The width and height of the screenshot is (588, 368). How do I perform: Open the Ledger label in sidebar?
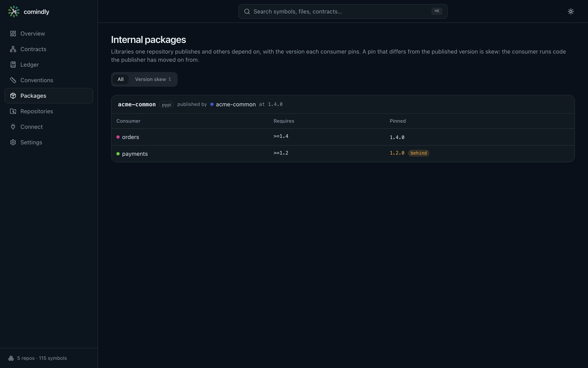click(30, 65)
